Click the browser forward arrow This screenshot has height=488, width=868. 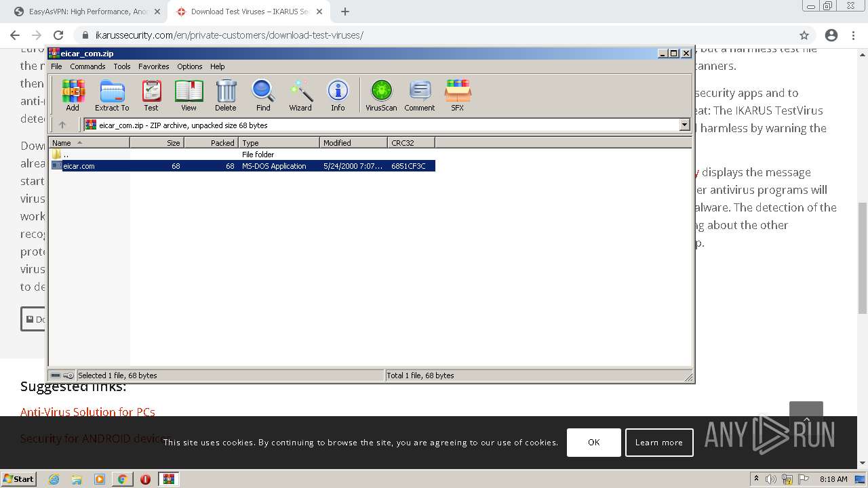pos(37,35)
